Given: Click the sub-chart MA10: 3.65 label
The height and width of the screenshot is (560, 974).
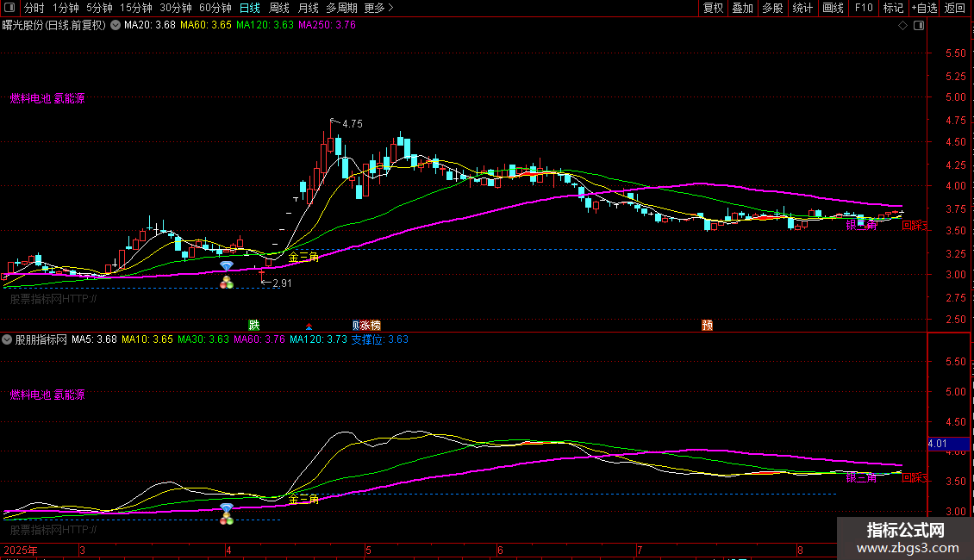Looking at the screenshot, I should click(x=147, y=339).
